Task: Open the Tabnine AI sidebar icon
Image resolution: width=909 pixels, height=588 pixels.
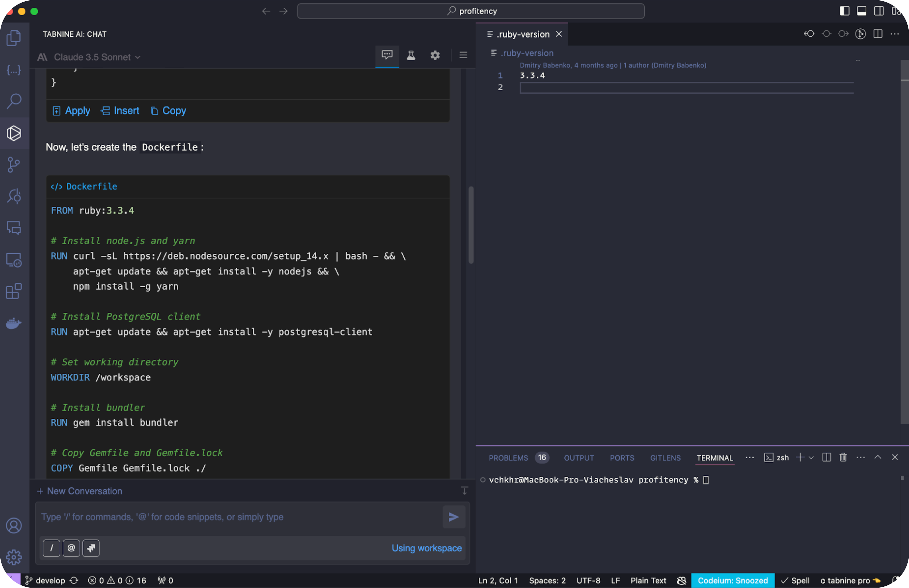Action: (x=14, y=133)
